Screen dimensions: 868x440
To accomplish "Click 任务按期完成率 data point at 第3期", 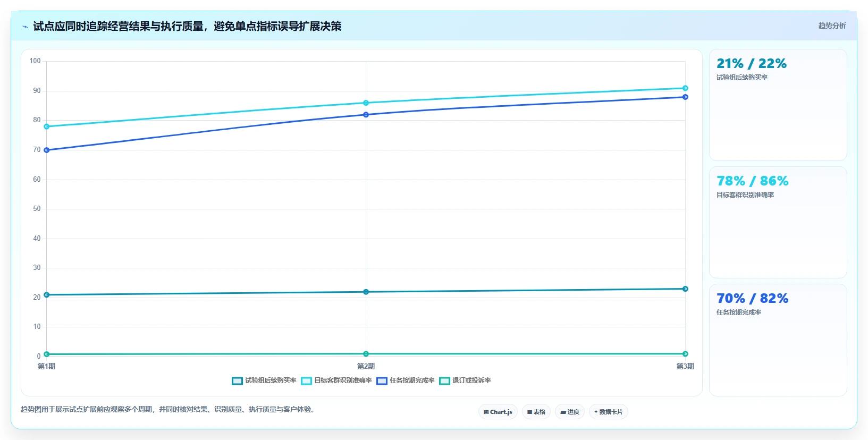I will pyautogui.click(x=685, y=97).
